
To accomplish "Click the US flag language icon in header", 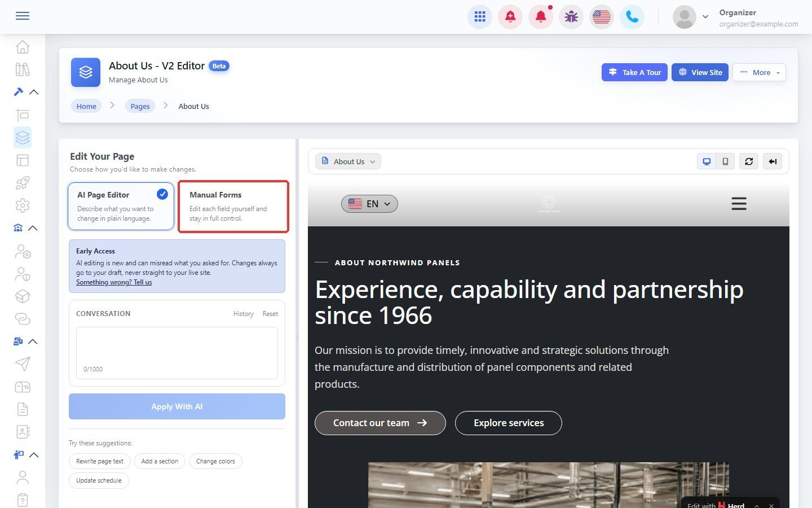I will coord(602,17).
